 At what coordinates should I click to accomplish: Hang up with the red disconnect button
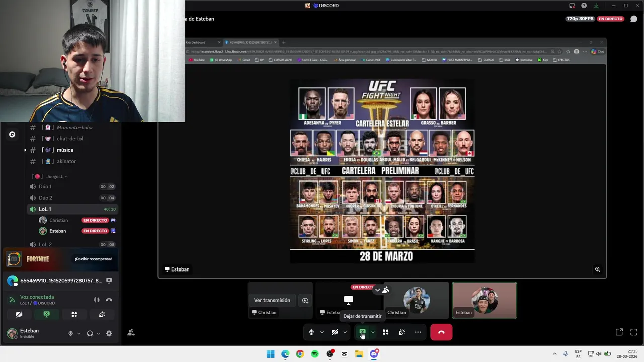(441, 332)
